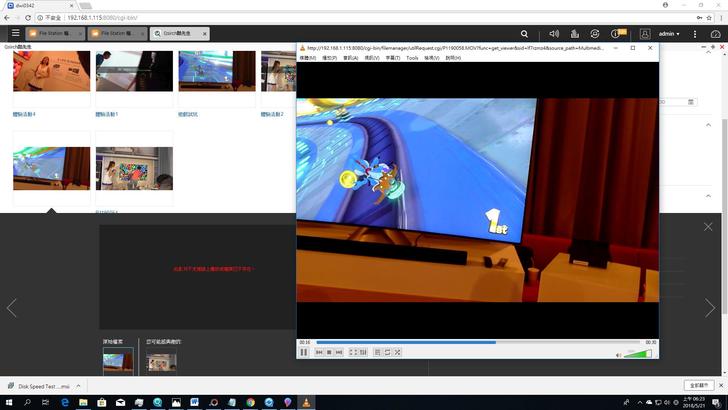The width and height of the screenshot is (728, 410).
Task: Show VLC extended settings
Action: 363,352
